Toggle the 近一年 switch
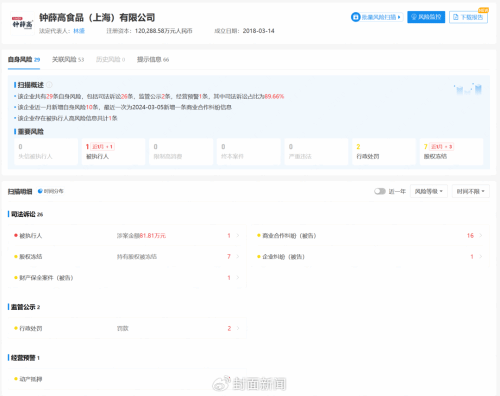This screenshot has height=396, width=500. pyautogui.click(x=380, y=191)
